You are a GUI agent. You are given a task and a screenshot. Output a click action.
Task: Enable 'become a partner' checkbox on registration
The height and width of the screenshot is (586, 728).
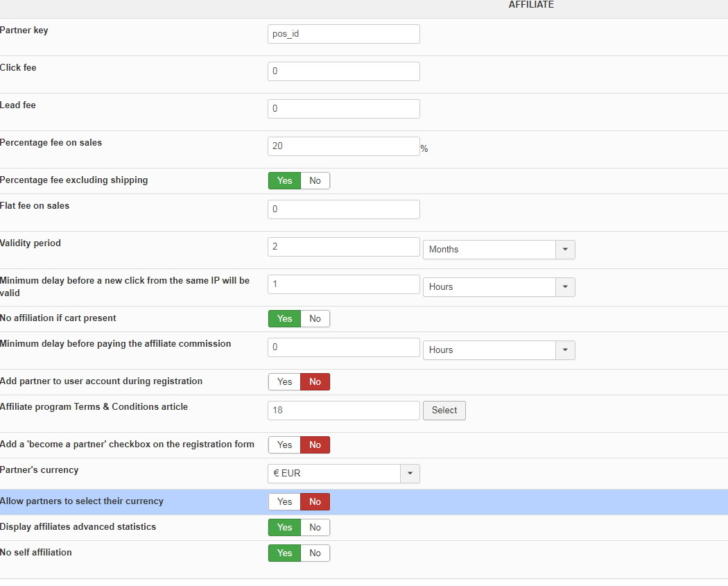pyautogui.click(x=285, y=445)
